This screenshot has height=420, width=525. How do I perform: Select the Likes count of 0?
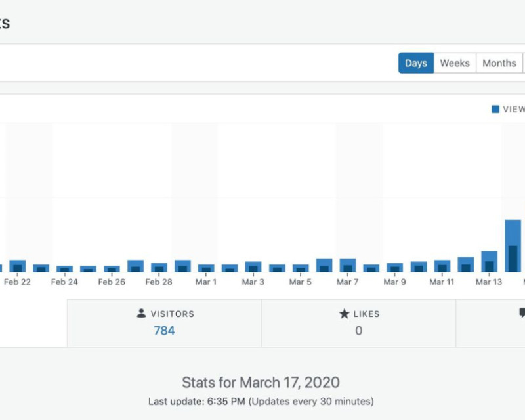point(358,331)
